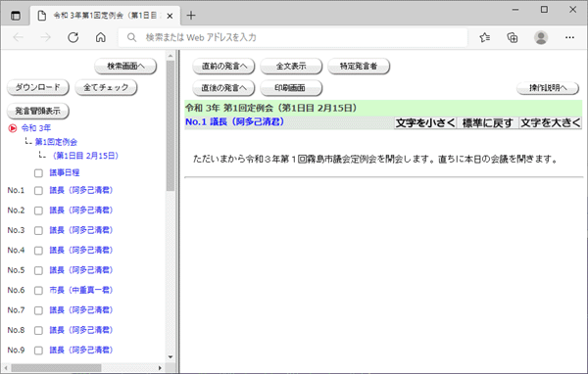Open 操作説明へ help button
The height and width of the screenshot is (374, 588).
[548, 88]
